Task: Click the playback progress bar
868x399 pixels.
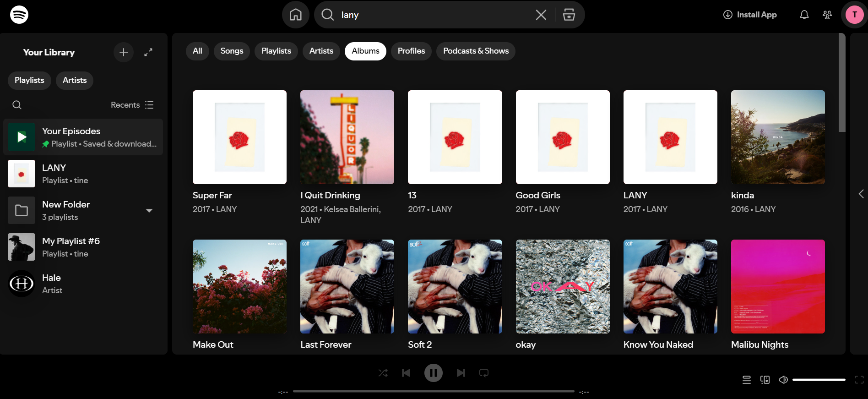Action: (434, 391)
